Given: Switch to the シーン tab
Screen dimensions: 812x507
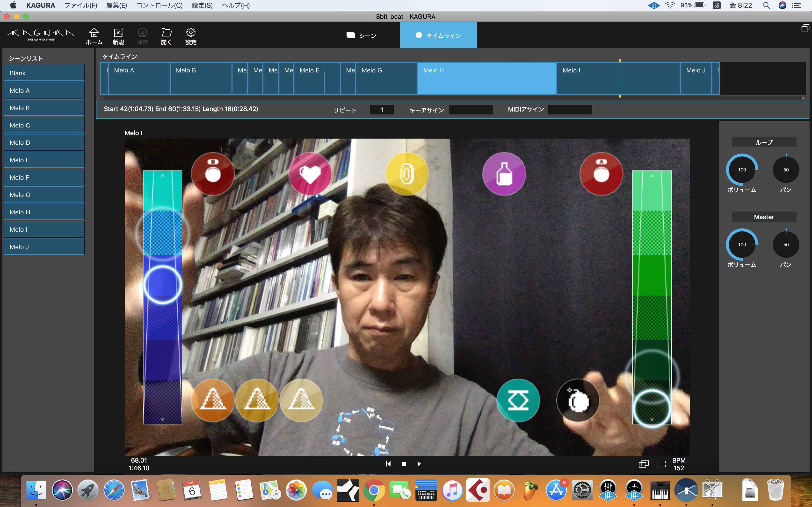Looking at the screenshot, I should point(361,35).
